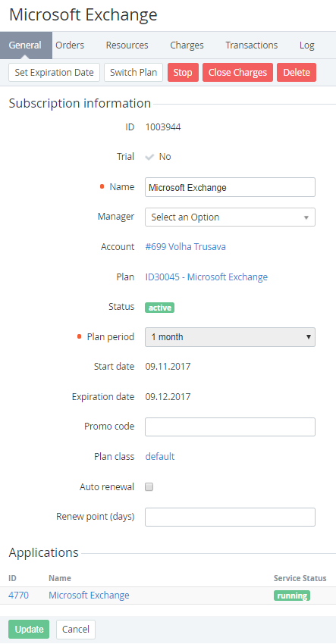
Task: Follow the ID30045 - Microsoft Exchange plan link
Action: click(x=206, y=277)
